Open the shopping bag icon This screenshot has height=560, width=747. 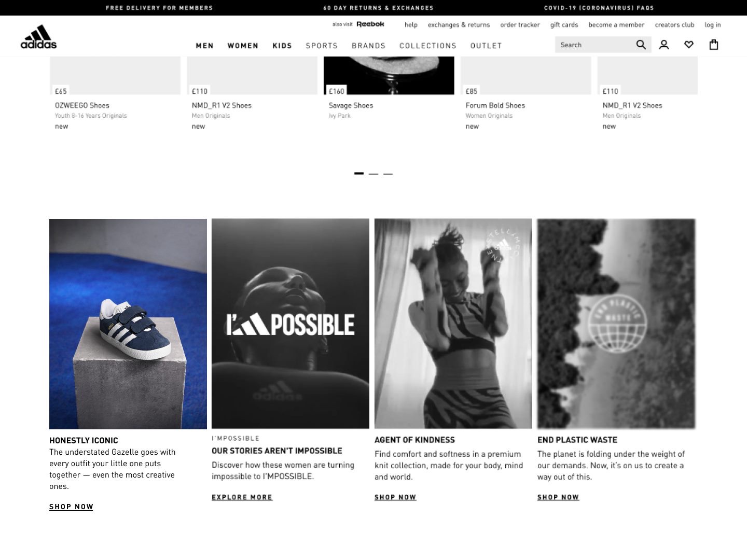714,45
